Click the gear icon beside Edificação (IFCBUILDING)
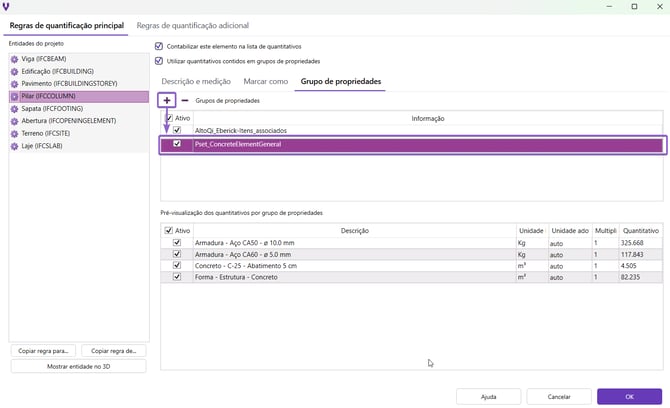Image resolution: width=670 pixels, height=408 pixels. 14,71
